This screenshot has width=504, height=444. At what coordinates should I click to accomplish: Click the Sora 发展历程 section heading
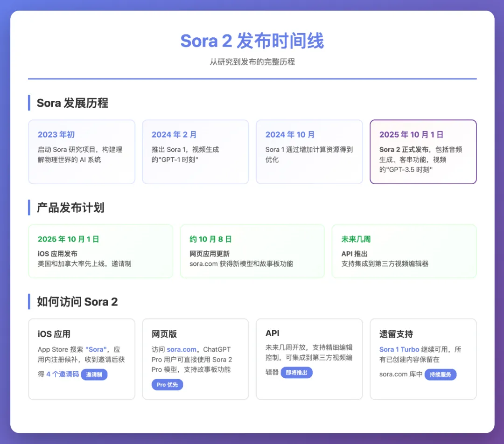tap(72, 103)
